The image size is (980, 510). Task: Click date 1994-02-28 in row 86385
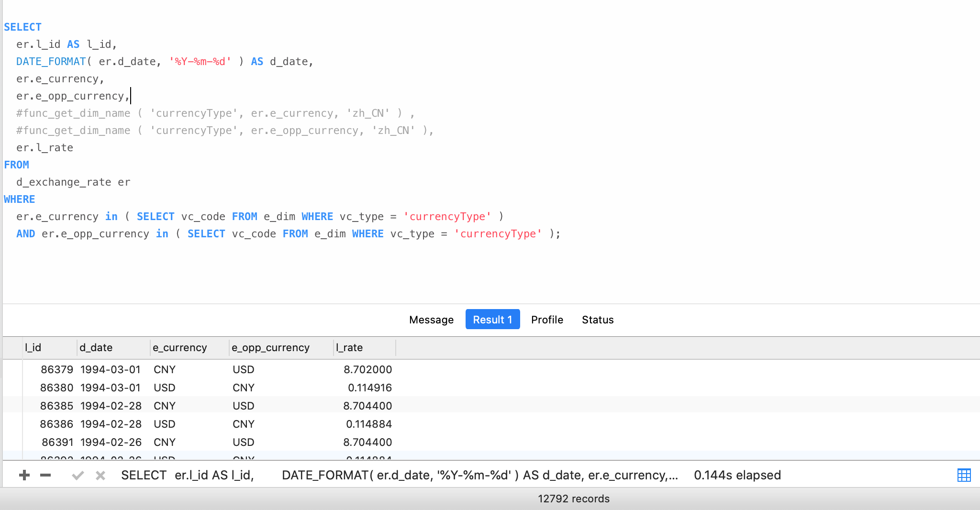click(111, 406)
